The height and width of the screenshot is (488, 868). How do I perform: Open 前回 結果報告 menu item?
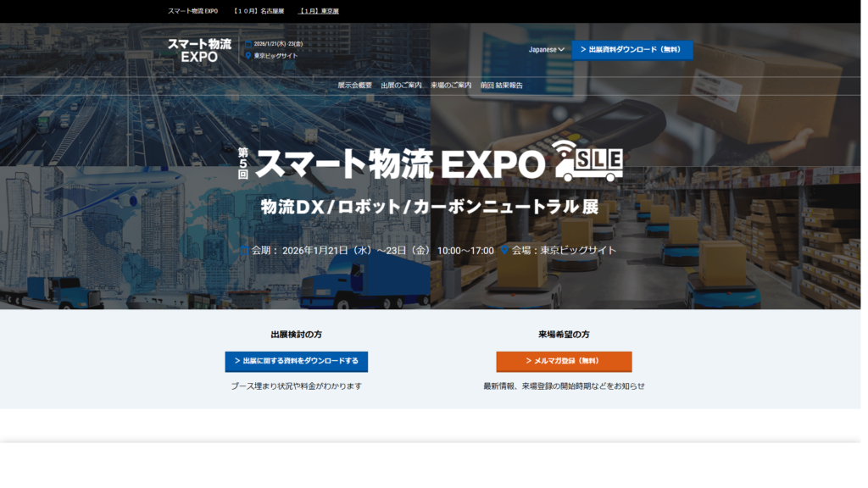[502, 86]
